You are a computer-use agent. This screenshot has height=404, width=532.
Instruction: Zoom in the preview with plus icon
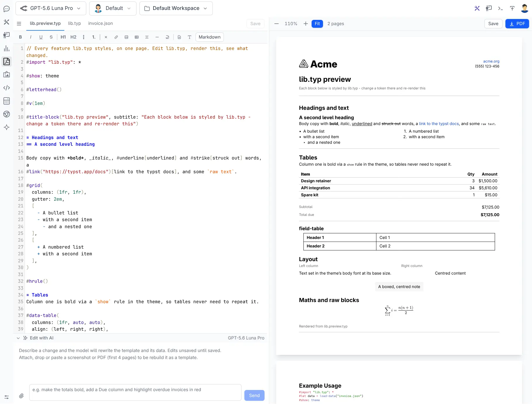pyautogui.click(x=306, y=24)
